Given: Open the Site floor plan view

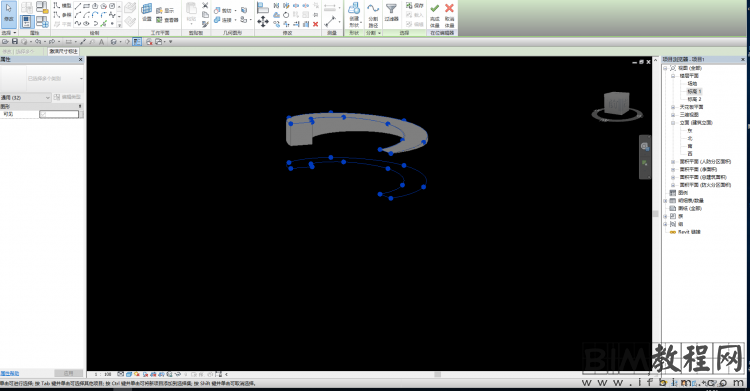Looking at the screenshot, I should (x=692, y=84).
